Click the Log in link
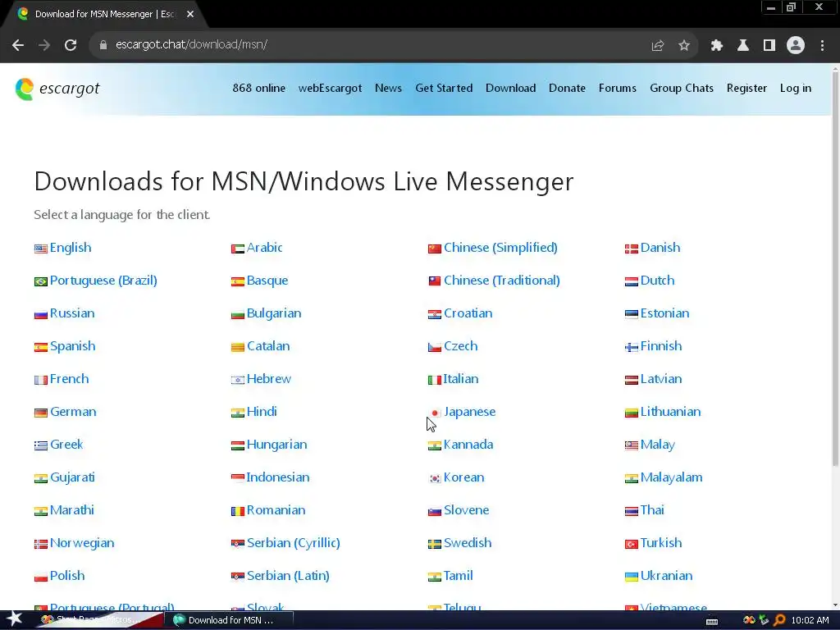The width and height of the screenshot is (840, 630). tap(796, 88)
